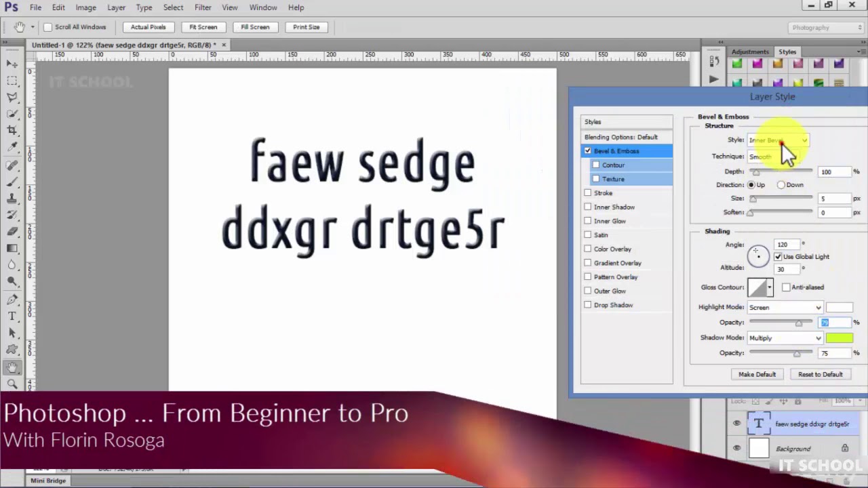The height and width of the screenshot is (488, 868).
Task: Click the white highlight color swatch
Action: pyautogui.click(x=840, y=308)
